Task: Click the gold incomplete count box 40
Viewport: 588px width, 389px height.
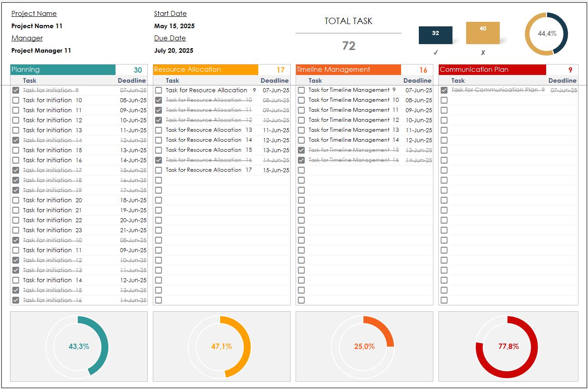Action: 483,33
